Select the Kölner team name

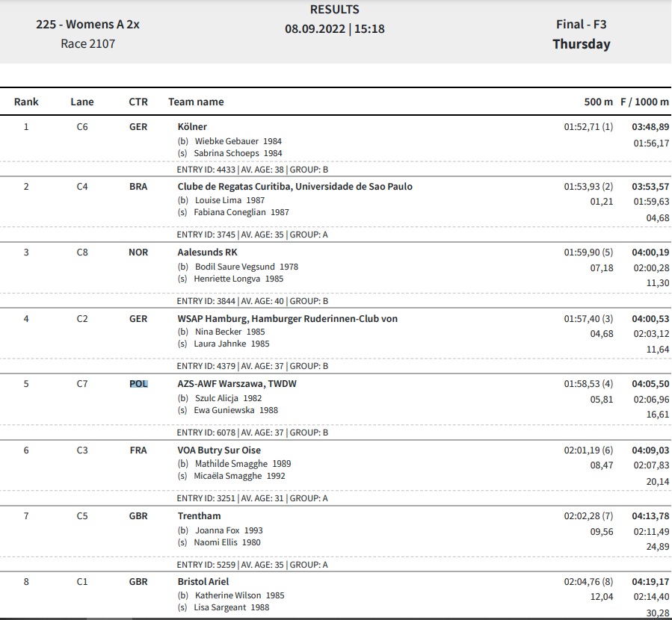click(x=192, y=127)
